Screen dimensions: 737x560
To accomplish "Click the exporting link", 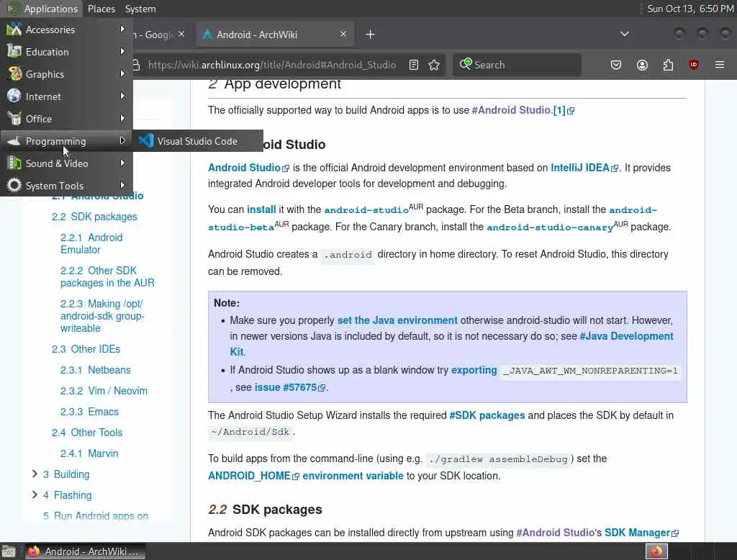I will pos(474,370).
